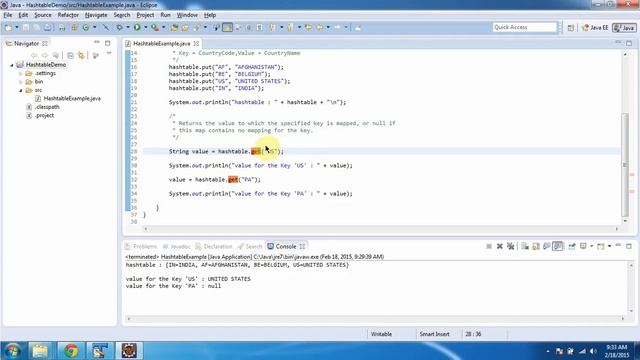This screenshot has height=360, width=640.
Task: Switch to the Problems tab
Action: click(141, 247)
